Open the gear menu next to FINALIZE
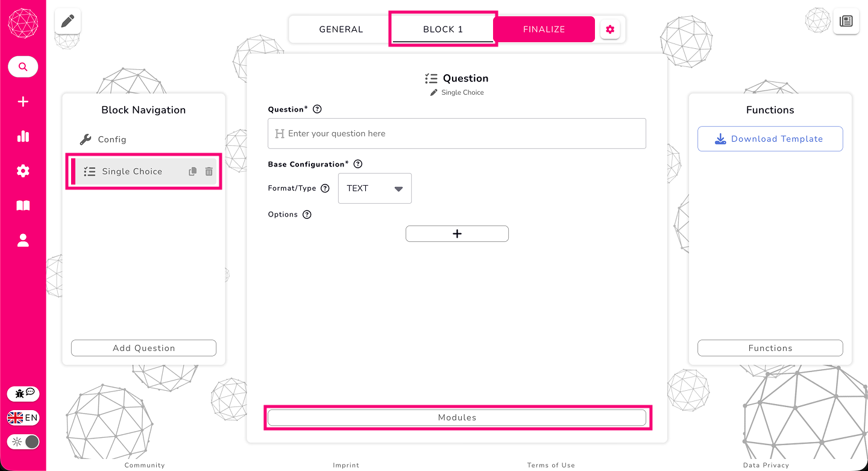 click(x=610, y=28)
